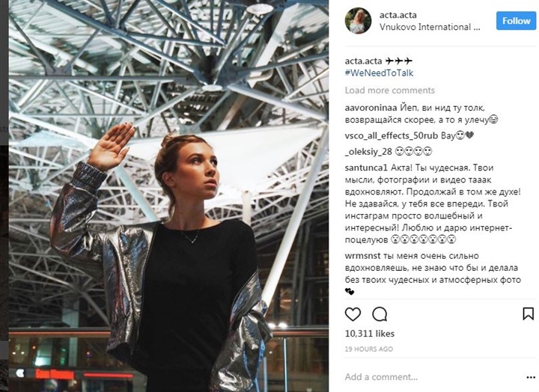
Task: Open the #WeNeedToTalk hashtag
Action: (379, 73)
